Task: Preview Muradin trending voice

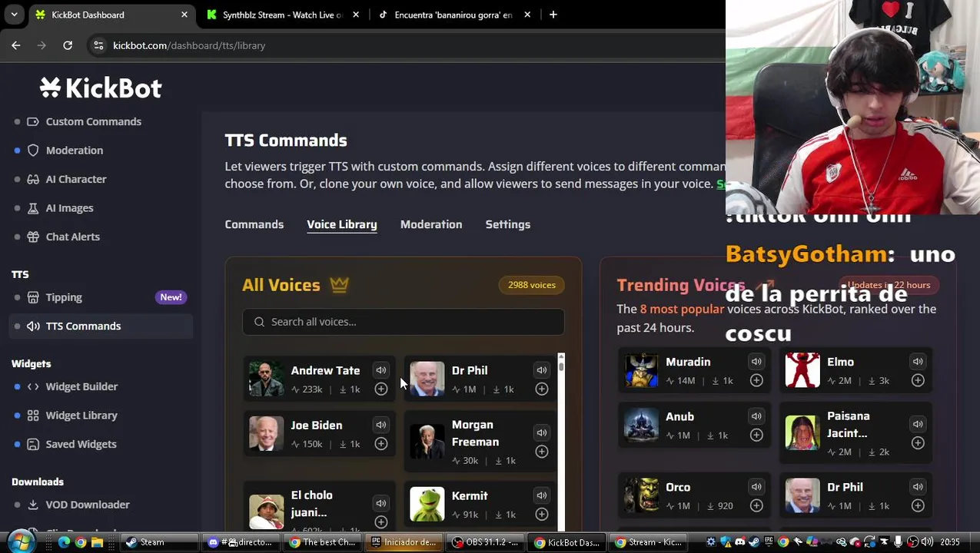Action: tap(756, 362)
